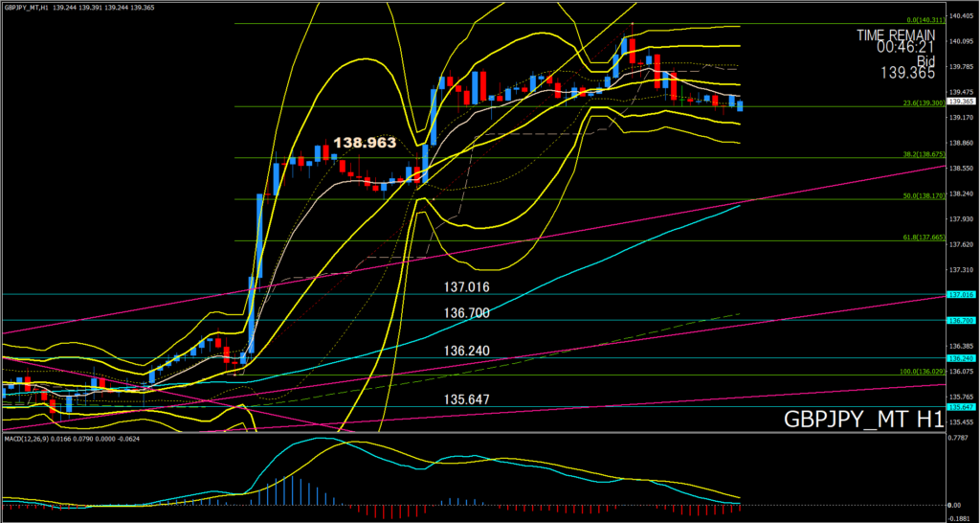Click the large GBPJPY_MT H1 symbol label
This screenshot has width=980, height=523.
pos(863,420)
